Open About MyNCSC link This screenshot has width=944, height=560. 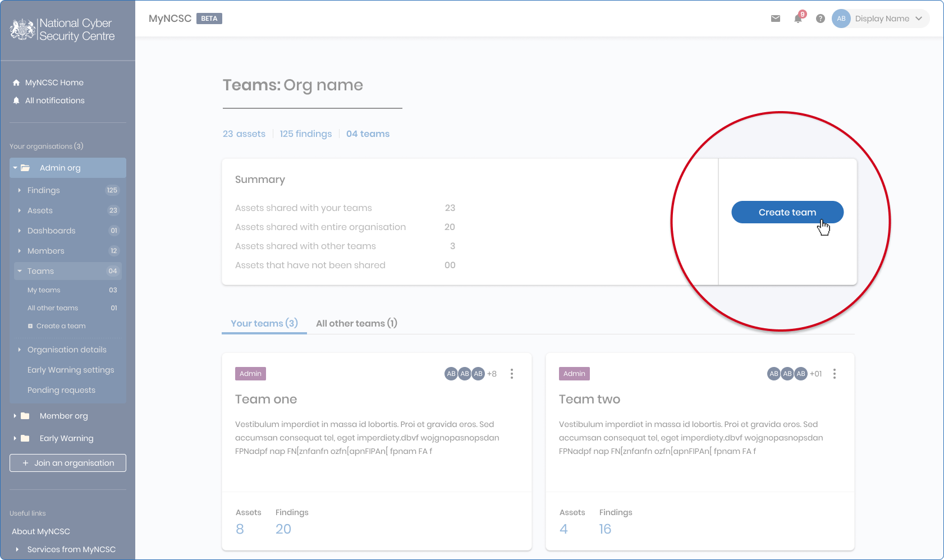pos(41,531)
